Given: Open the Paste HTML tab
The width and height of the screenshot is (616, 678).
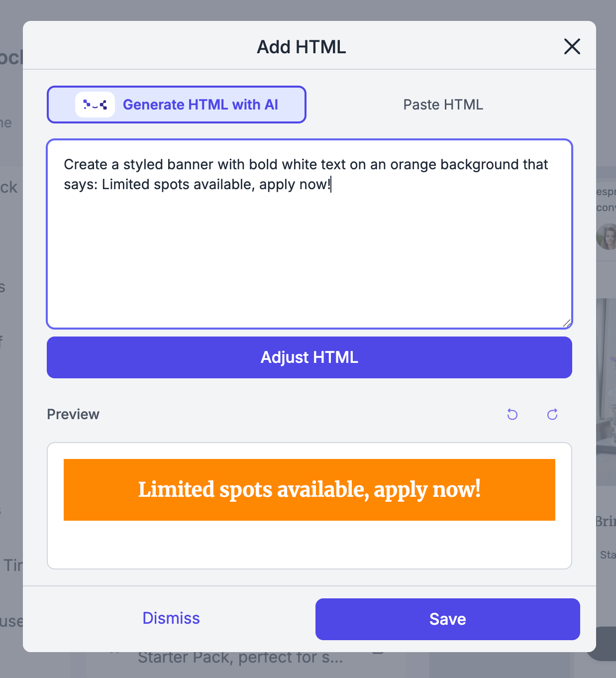Looking at the screenshot, I should [x=443, y=105].
